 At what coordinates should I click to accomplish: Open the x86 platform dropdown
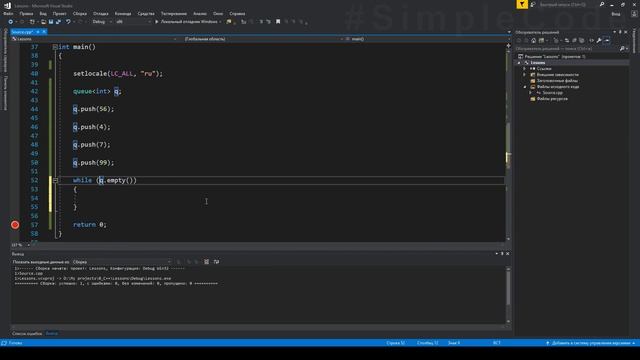133,22
